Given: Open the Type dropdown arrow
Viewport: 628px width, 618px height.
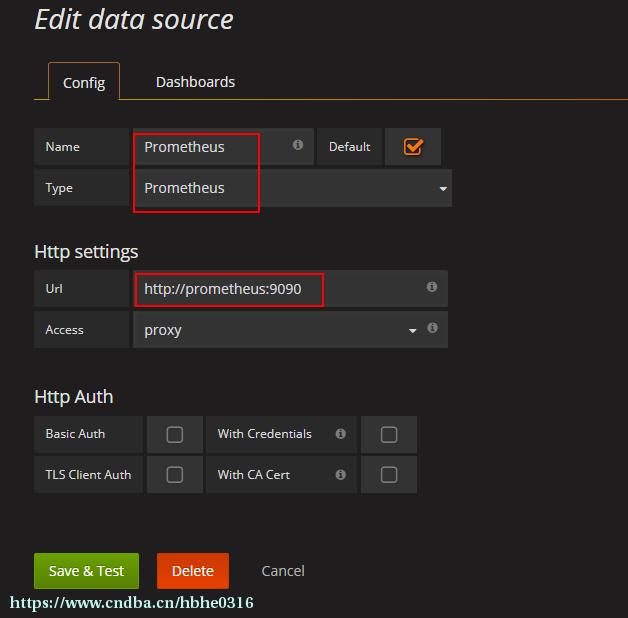Looking at the screenshot, I should (443, 189).
